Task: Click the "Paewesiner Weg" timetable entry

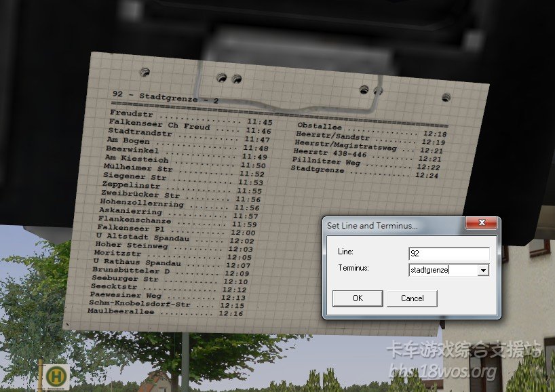Action: 126,295
